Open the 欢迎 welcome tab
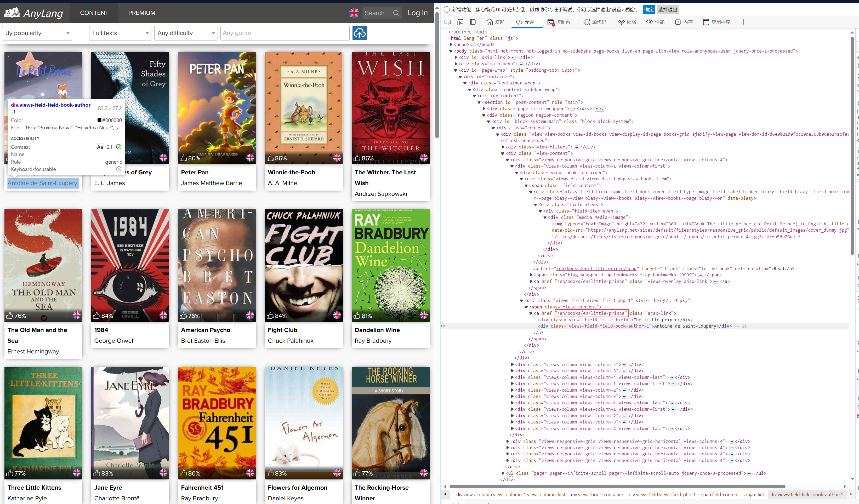 click(x=495, y=22)
